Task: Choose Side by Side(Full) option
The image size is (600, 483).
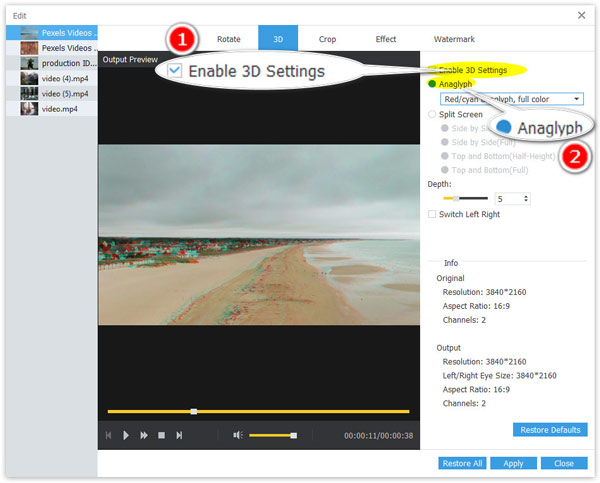Action: [x=445, y=142]
